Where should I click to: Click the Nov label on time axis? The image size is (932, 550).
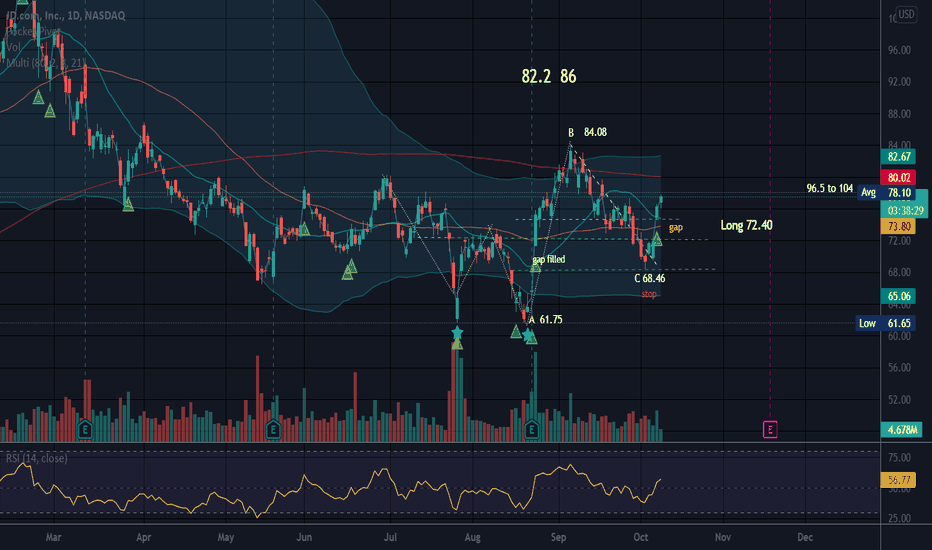(x=723, y=537)
